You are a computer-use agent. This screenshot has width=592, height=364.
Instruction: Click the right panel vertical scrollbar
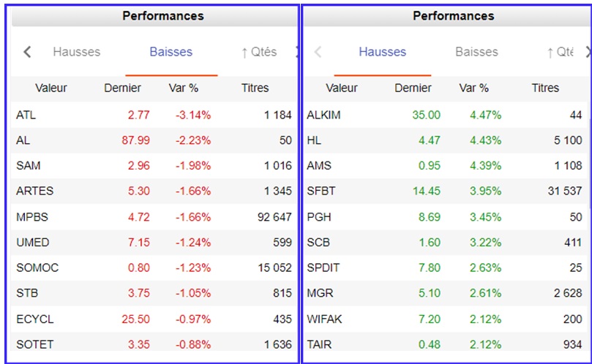(x=590, y=162)
